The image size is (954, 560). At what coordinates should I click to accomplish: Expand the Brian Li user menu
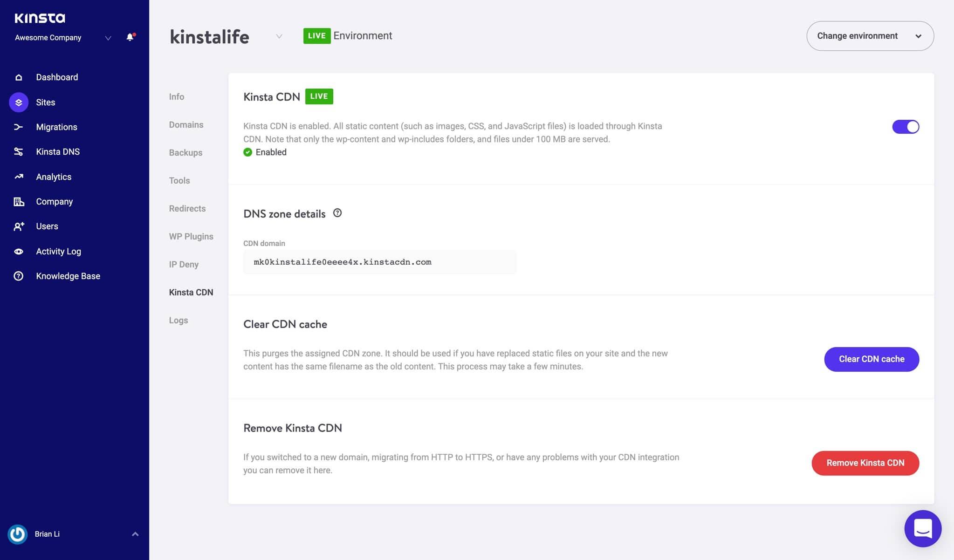pos(135,534)
